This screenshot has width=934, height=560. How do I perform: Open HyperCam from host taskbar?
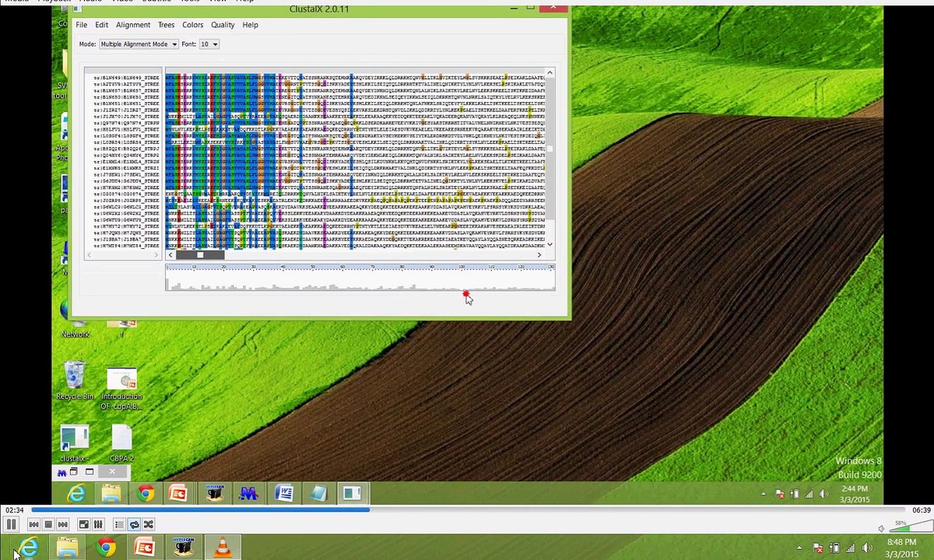184,548
